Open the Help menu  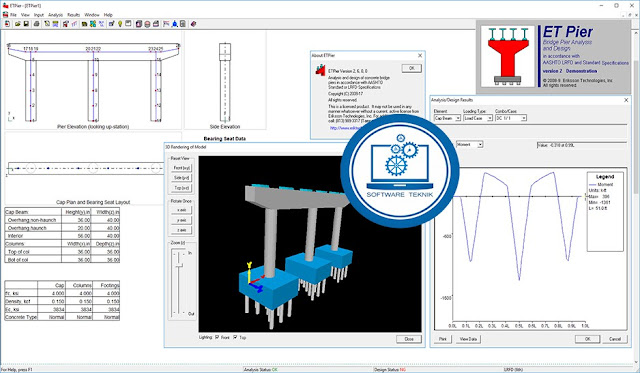click(x=108, y=15)
